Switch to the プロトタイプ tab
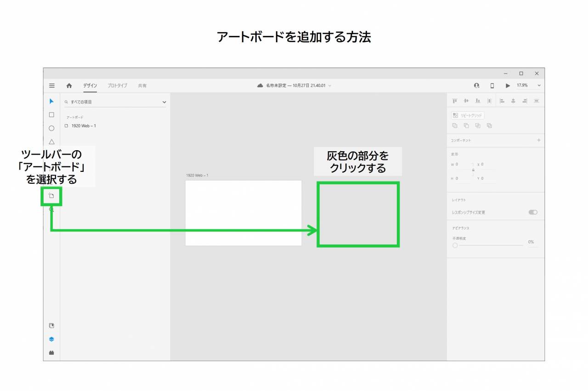This screenshot has width=588, height=391. click(118, 85)
